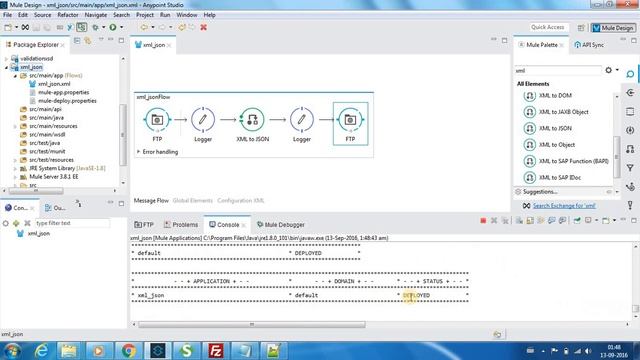Click the red X toolbar icon
Image resolution: width=640 pixels, height=360 pixels.
[203, 27]
